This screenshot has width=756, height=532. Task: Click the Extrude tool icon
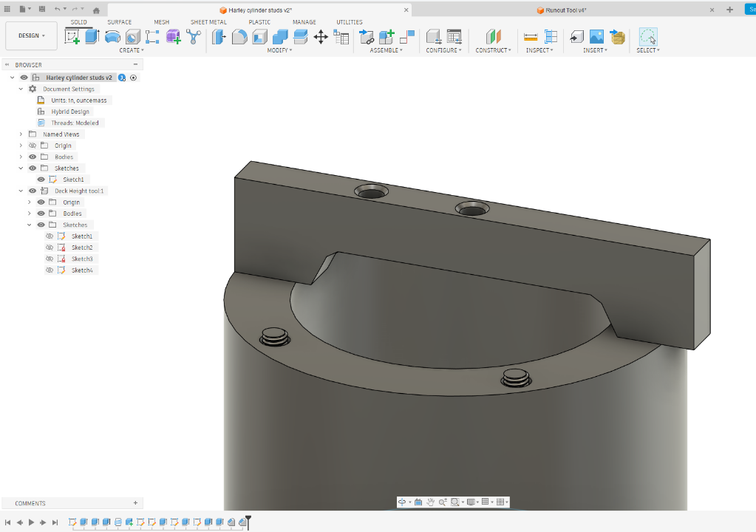click(x=92, y=36)
